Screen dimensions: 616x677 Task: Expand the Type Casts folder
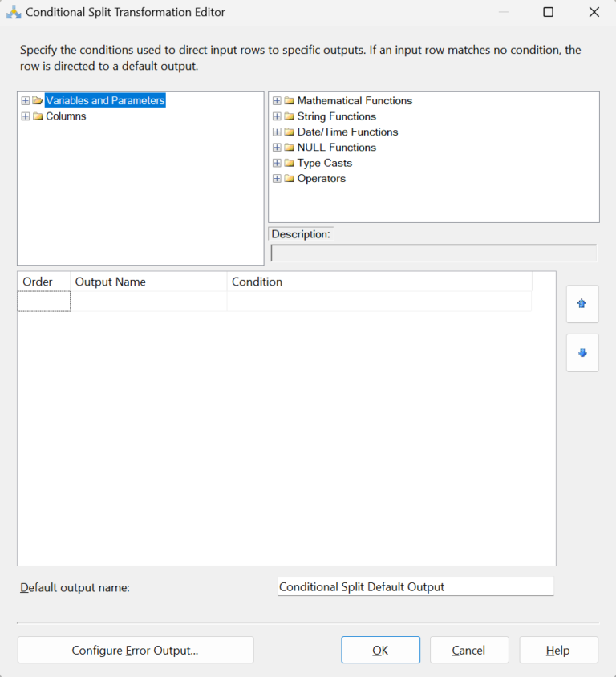277,163
